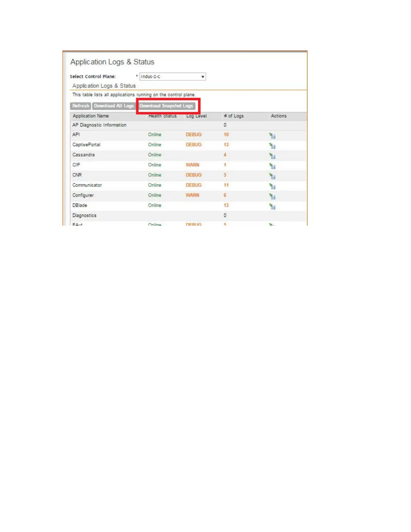The width and height of the screenshot is (411, 532).
Task: Click Download Snapshot Logs button
Action: [x=167, y=106]
